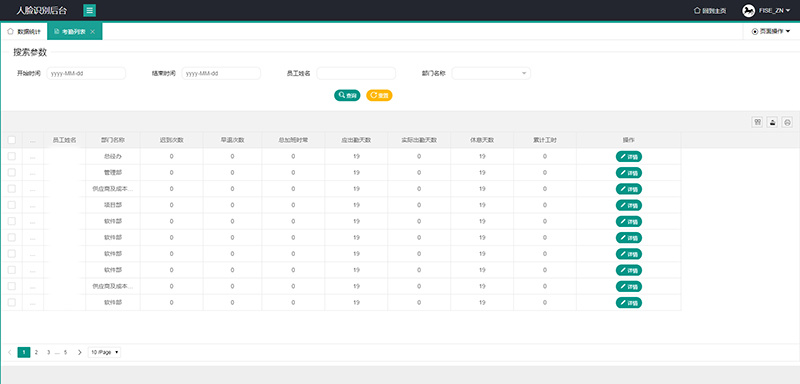800x384 pixels.
Task: Switch to the 数据统计 tab
Action: [24, 32]
